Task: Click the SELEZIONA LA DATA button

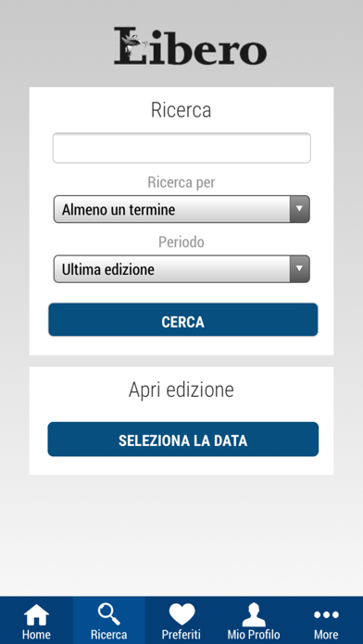Action: click(183, 440)
